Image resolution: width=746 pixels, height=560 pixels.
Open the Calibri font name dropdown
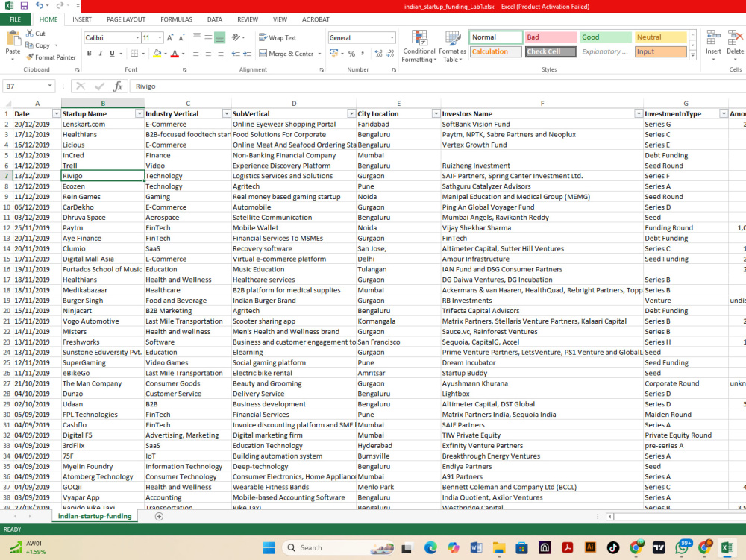coord(137,37)
